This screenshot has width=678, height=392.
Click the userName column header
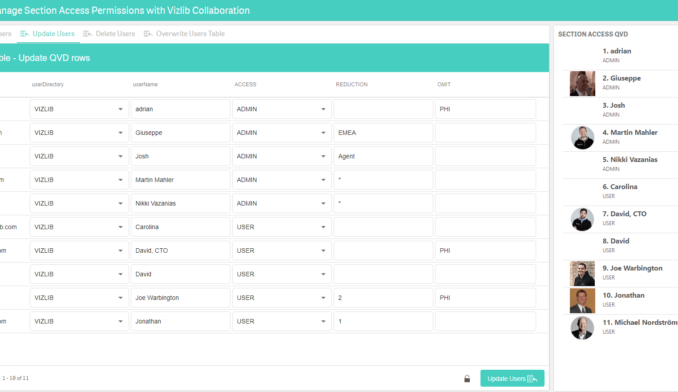(x=145, y=84)
